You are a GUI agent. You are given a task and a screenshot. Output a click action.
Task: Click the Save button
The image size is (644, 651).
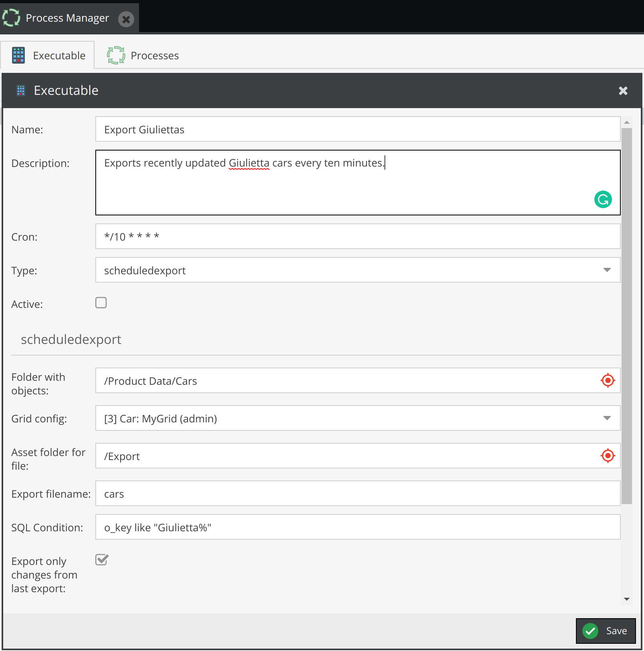(x=606, y=631)
